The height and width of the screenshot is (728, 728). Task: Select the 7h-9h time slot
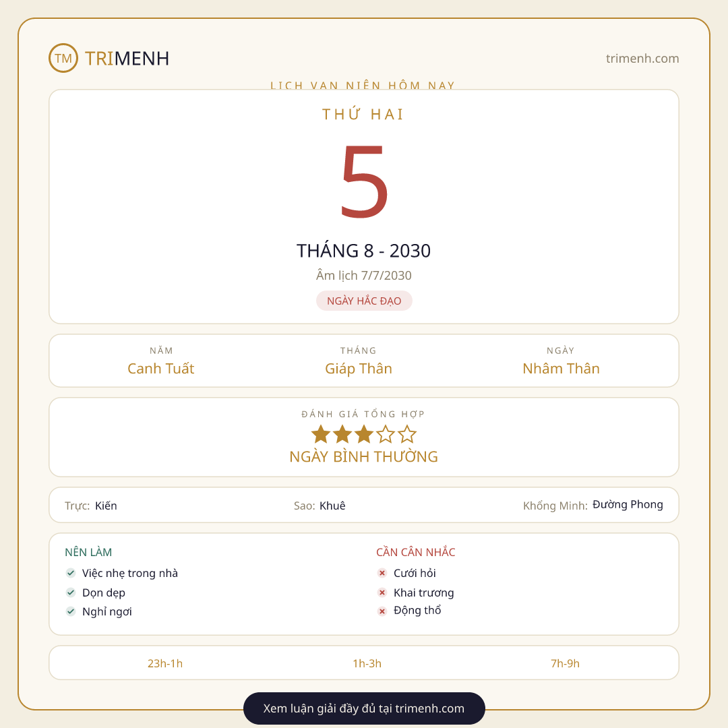[565, 663]
